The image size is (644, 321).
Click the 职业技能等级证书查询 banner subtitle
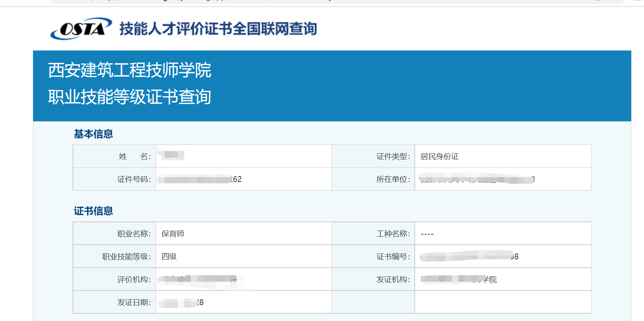click(x=129, y=97)
